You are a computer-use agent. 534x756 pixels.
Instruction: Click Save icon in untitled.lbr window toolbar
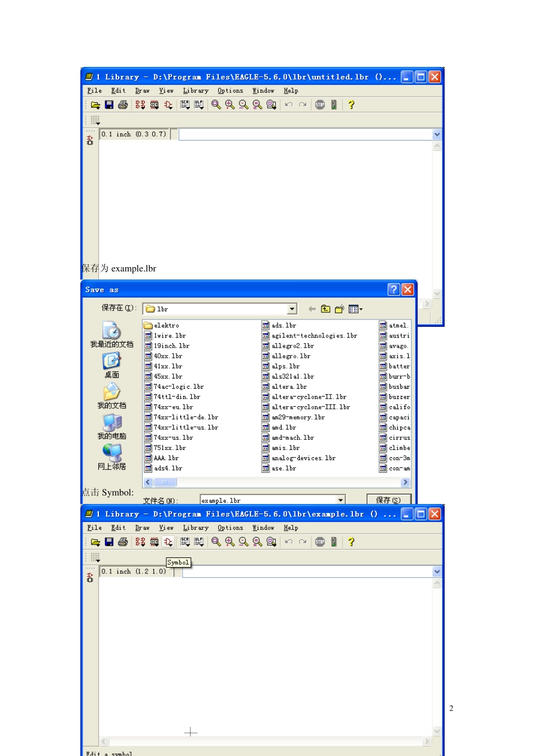point(109,105)
